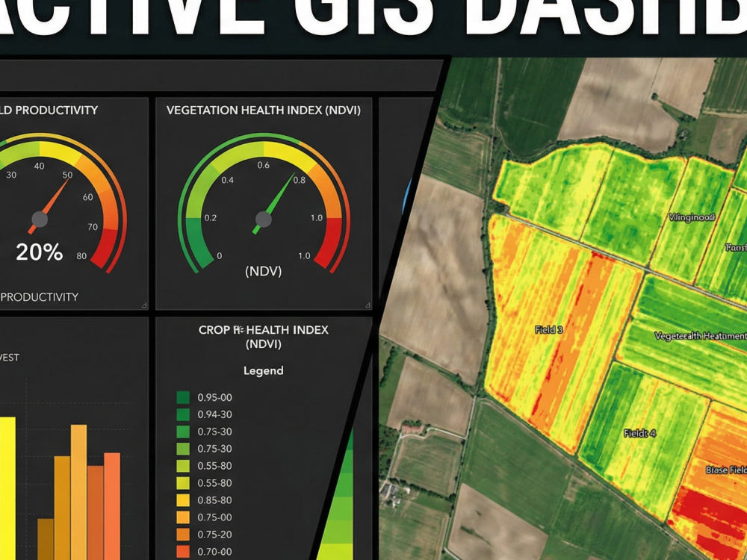
Task: Select the legend value 0.75-20
Action: (215, 535)
